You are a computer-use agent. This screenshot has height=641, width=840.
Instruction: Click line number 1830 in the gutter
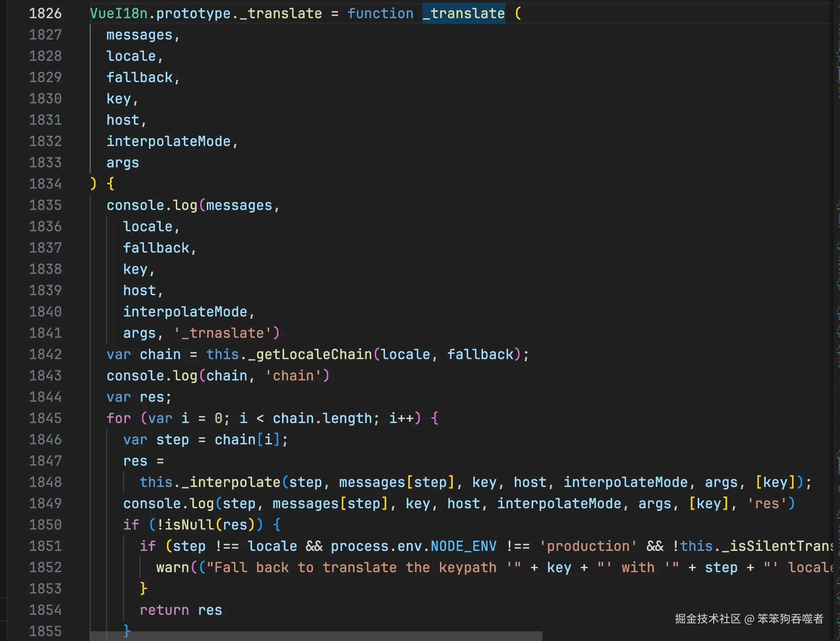pyautogui.click(x=45, y=99)
